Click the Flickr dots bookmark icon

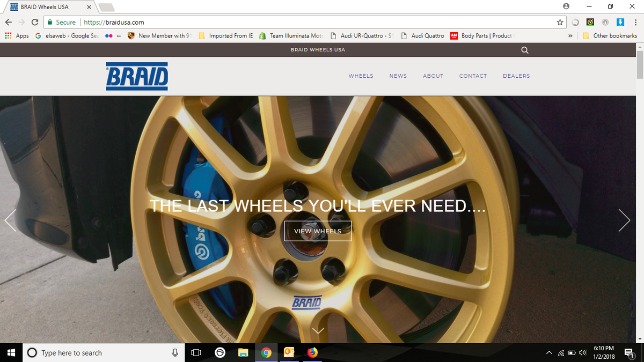click(x=109, y=36)
